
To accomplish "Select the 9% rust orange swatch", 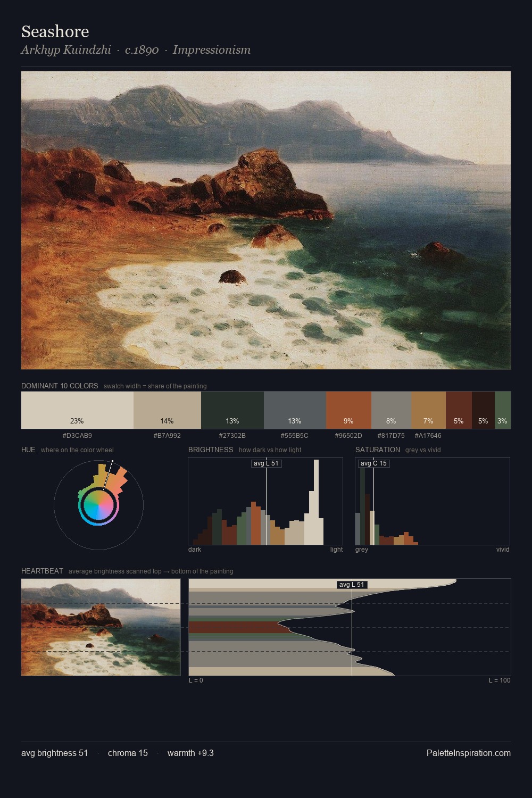I will click(x=348, y=410).
